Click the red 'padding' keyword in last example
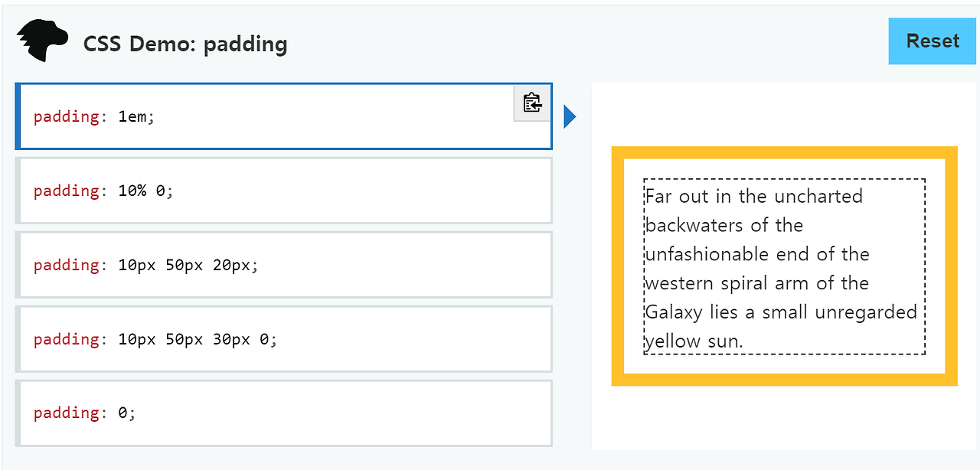This screenshot has width=980, height=470. tap(67, 413)
